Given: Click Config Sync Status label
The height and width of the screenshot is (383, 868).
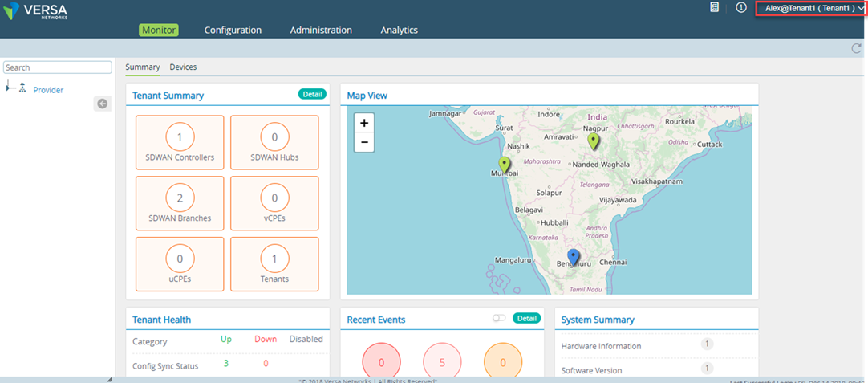Looking at the screenshot, I should tap(165, 366).
